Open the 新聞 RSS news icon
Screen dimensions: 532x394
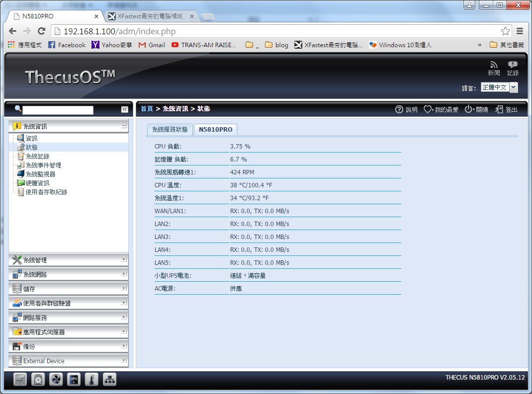494,68
